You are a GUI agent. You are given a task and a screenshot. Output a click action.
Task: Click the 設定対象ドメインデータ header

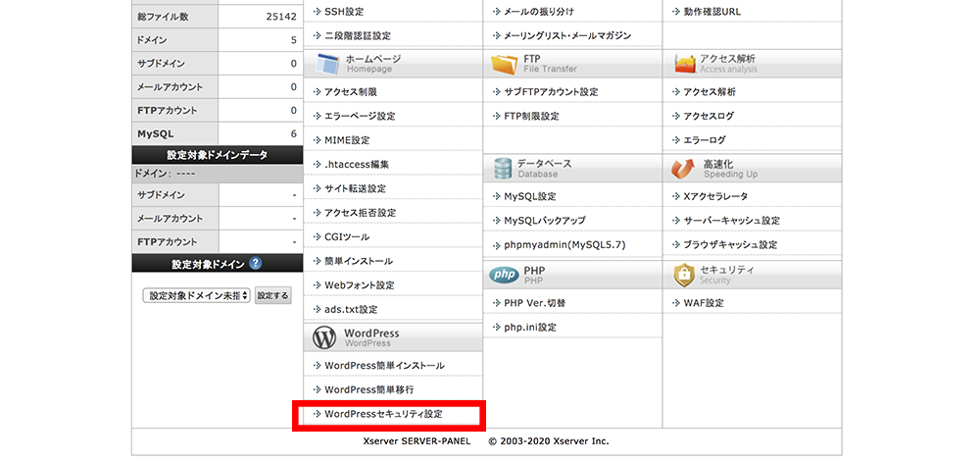[217, 155]
